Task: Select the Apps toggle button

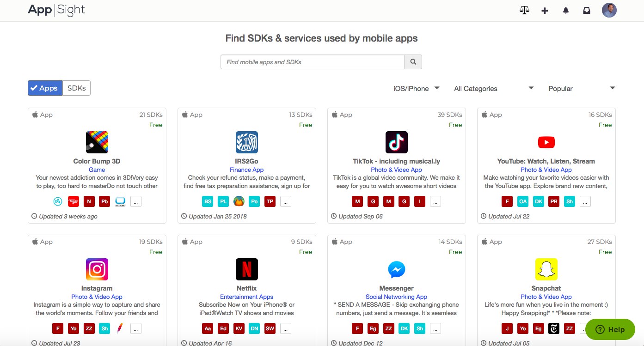Action: click(x=45, y=88)
